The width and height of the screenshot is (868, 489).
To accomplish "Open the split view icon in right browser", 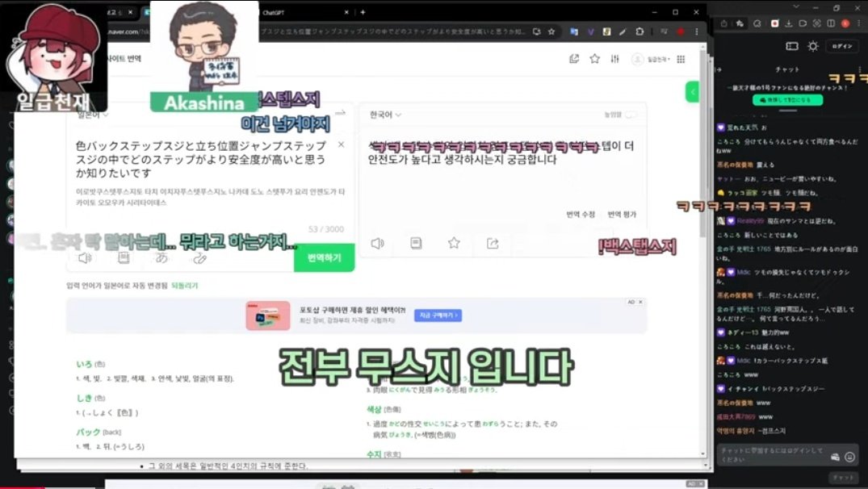I will 831,23.
